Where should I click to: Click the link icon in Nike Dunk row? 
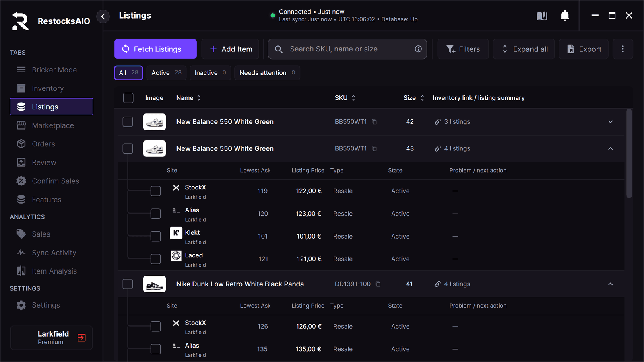438,284
